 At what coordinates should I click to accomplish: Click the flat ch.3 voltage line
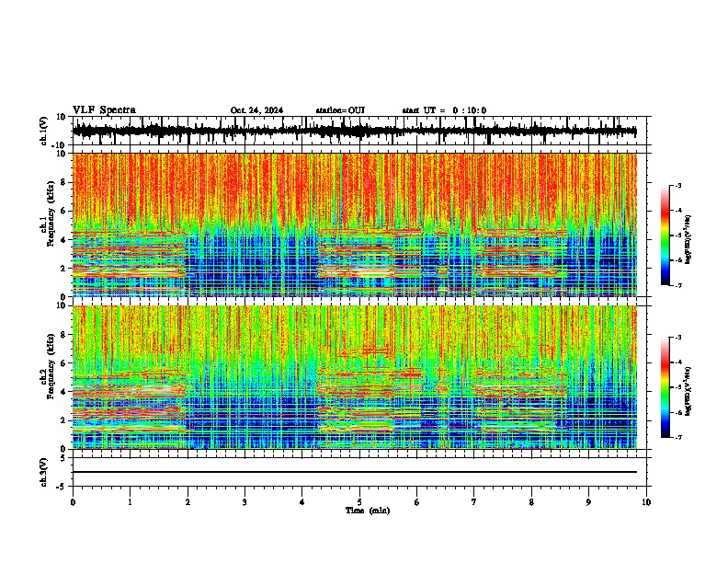click(355, 472)
